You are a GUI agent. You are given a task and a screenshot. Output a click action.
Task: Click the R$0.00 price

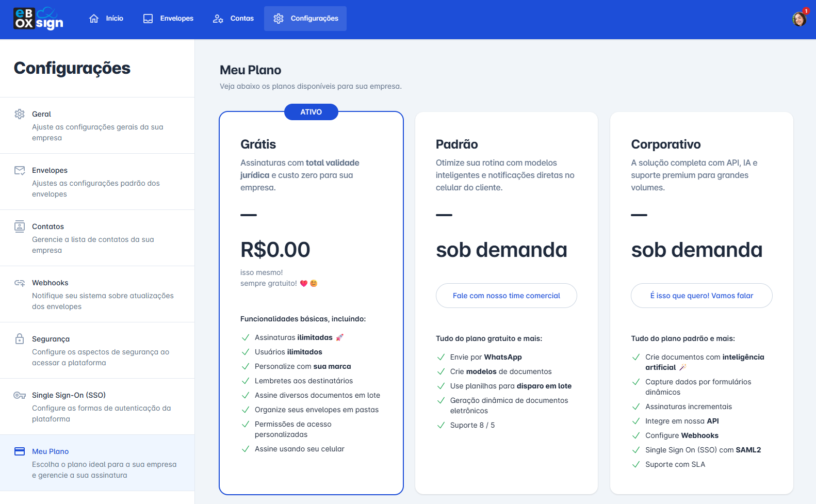pos(275,250)
